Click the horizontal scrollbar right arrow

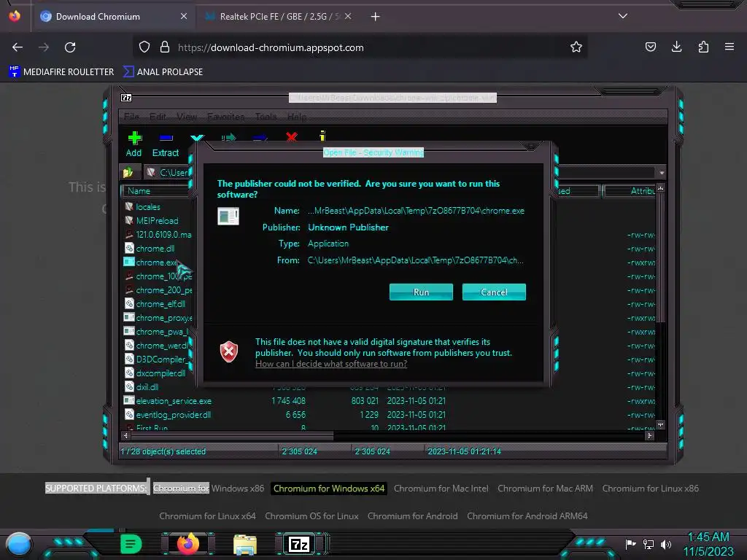650,435
